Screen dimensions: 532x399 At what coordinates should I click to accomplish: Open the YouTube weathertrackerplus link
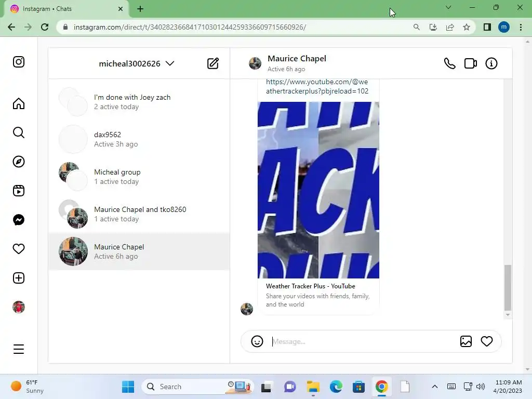tap(317, 87)
